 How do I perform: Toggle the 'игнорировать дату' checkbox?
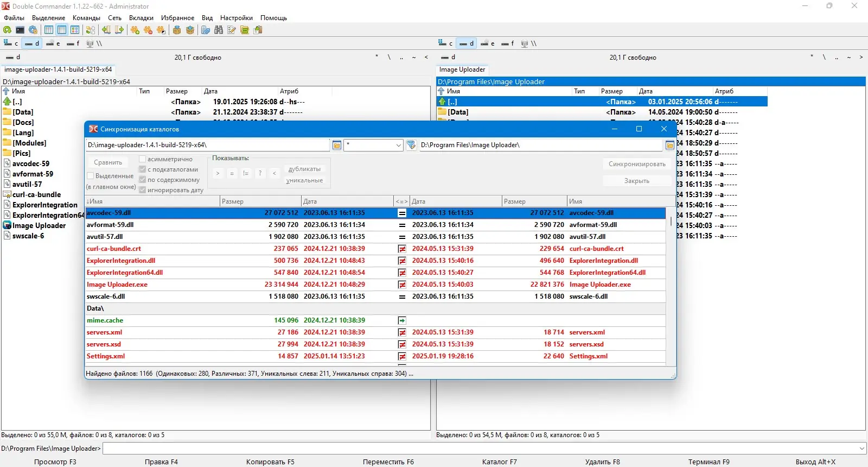[x=143, y=190]
